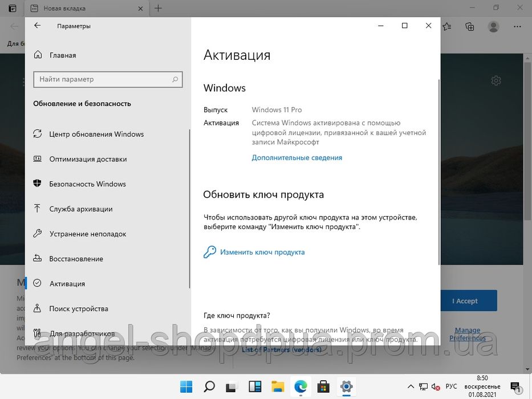
Task: Open Для разработчиков section
Action: pyautogui.click(x=74, y=333)
